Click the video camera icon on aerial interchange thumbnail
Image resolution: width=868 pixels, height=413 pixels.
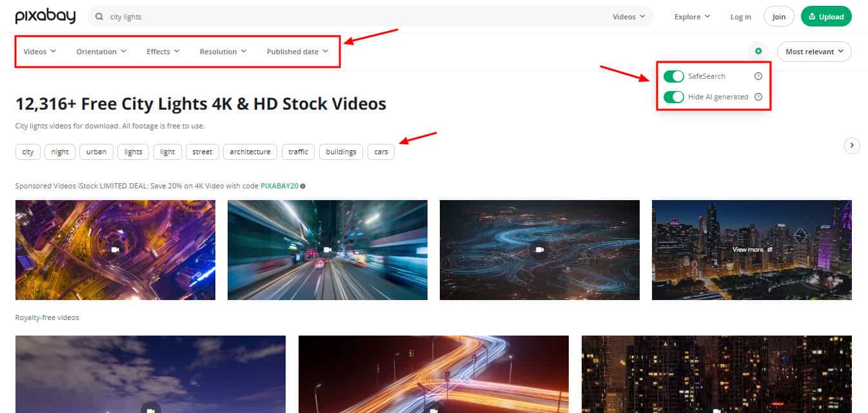(115, 250)
